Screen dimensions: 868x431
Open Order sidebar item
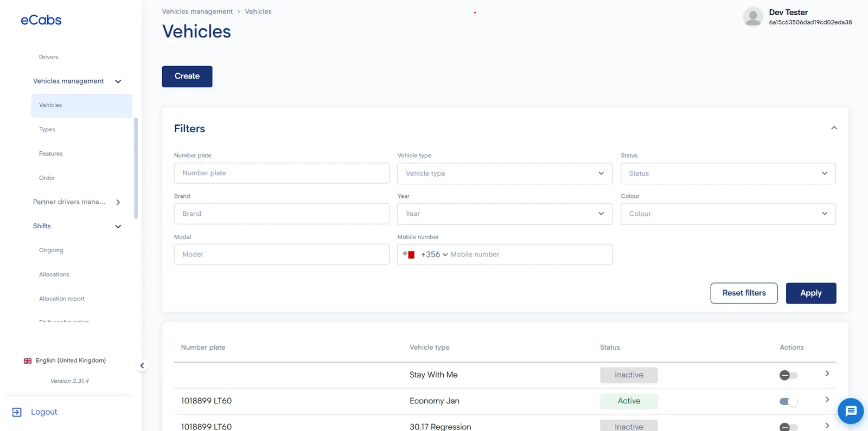pos(47,178)
